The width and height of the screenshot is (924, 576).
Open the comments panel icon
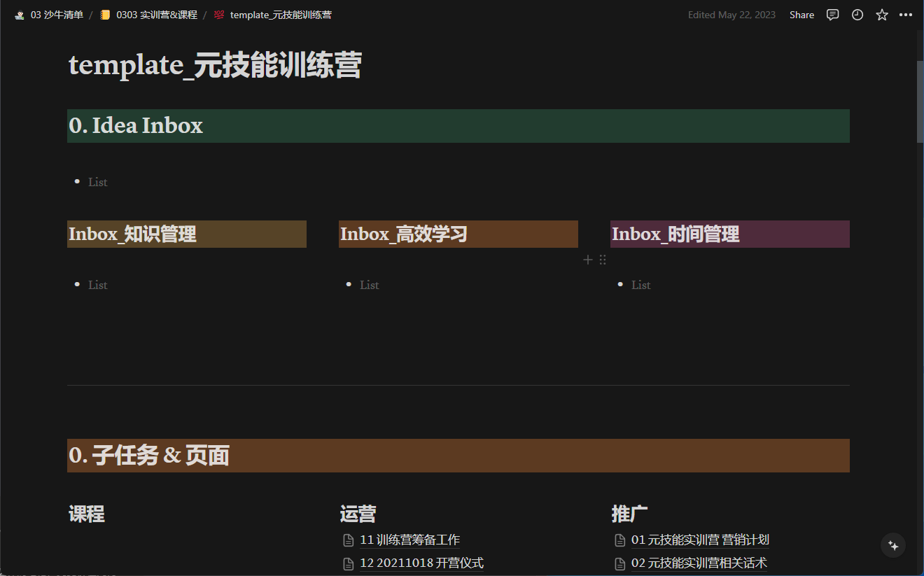click(832, 15)
